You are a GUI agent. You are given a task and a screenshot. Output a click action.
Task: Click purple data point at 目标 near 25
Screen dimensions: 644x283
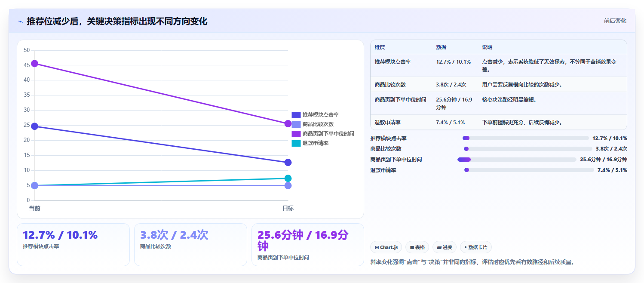pyautogui.click(x=288, y=124)
